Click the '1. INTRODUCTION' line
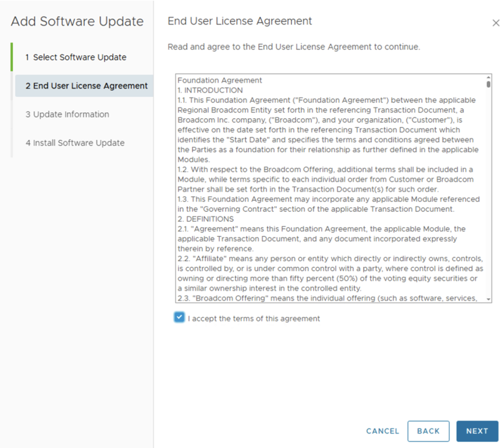This screenshot has width=503, height=448. tap(210, 90)
